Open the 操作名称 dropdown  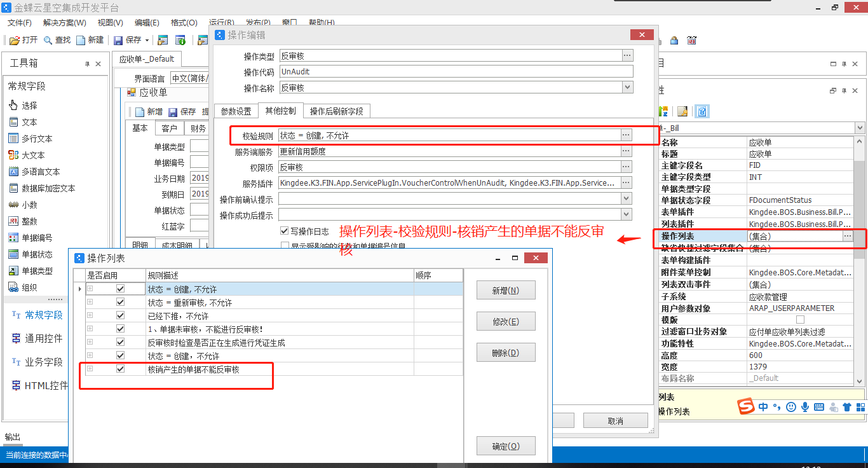click(627, 88)
